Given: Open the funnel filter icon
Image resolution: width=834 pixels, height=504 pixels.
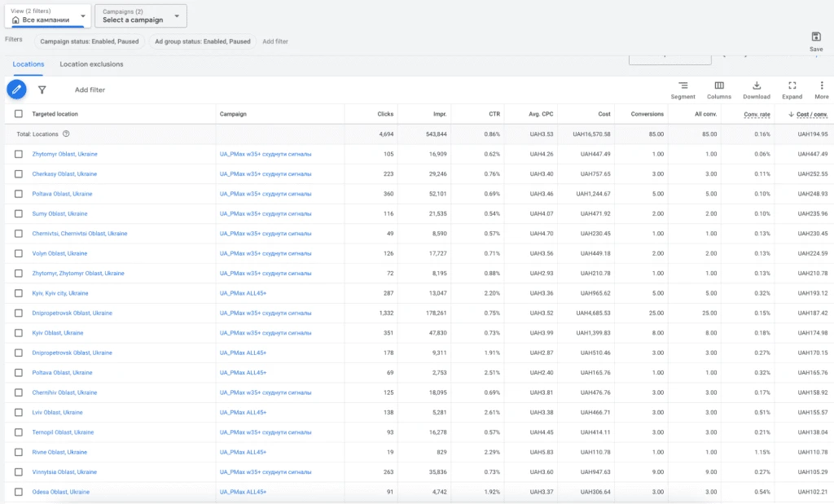Looking at the screenshot, I should tap(42, 90).
